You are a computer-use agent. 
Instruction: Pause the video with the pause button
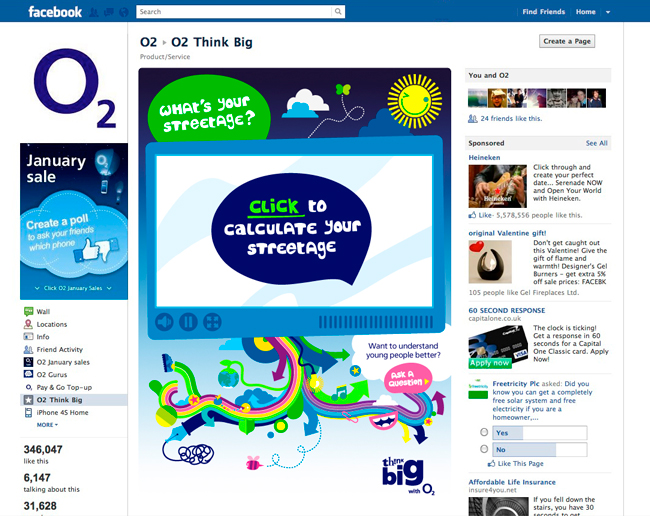click(x=188, y=322)
